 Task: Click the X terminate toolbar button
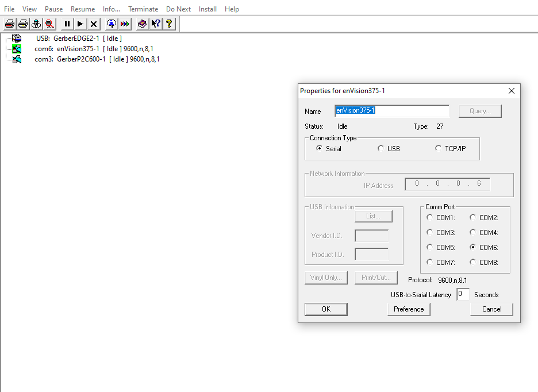[x=93, y=24]
